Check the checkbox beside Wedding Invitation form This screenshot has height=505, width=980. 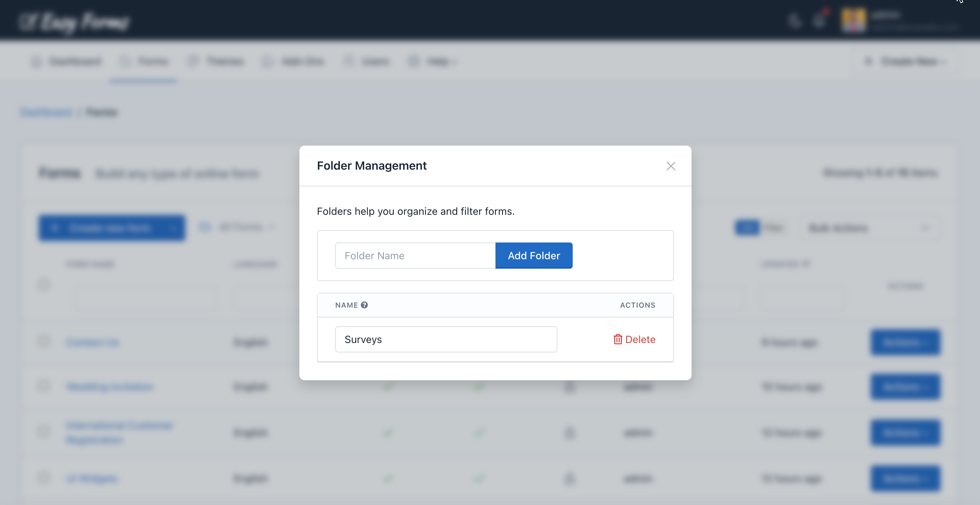[43, 386]
